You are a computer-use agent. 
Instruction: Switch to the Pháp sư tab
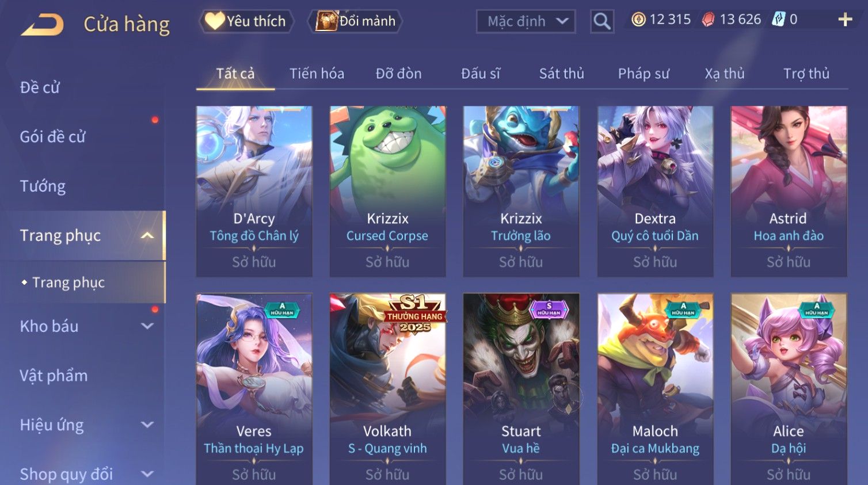644,74
